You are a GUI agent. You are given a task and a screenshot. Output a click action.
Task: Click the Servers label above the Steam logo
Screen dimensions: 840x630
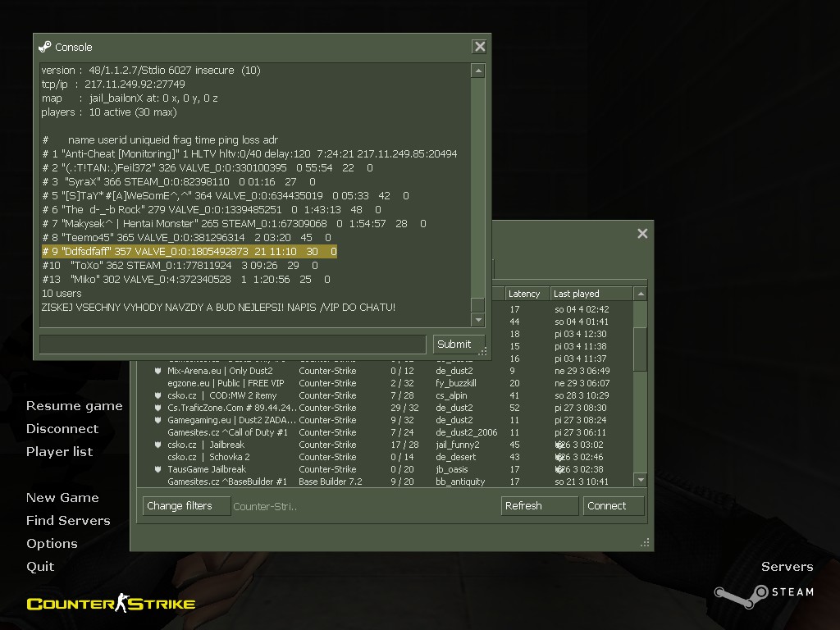pos(787,567)
